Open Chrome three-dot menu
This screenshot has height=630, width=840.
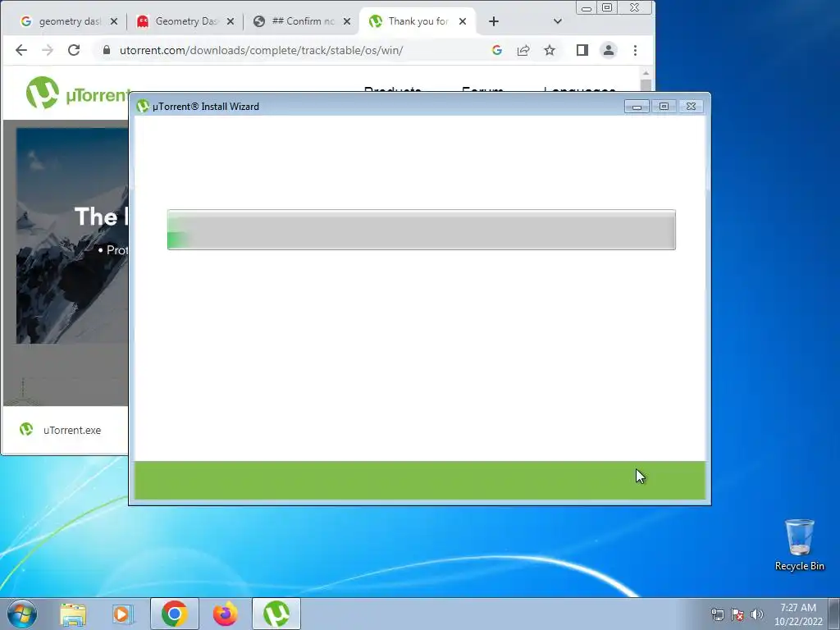point(636,50)
